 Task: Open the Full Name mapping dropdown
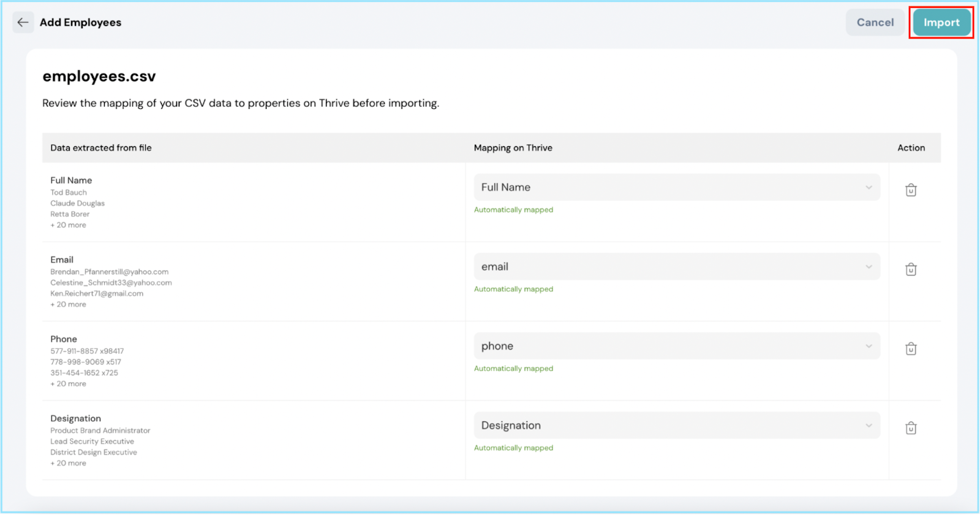coord(677,187)
